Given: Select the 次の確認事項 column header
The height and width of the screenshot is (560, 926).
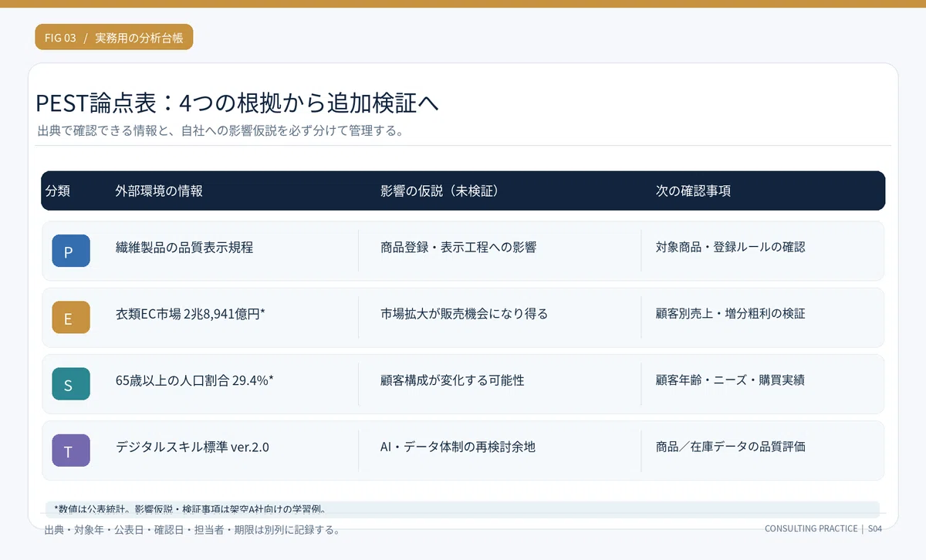Looking at the screenshot, I should [x=693, y=191].
